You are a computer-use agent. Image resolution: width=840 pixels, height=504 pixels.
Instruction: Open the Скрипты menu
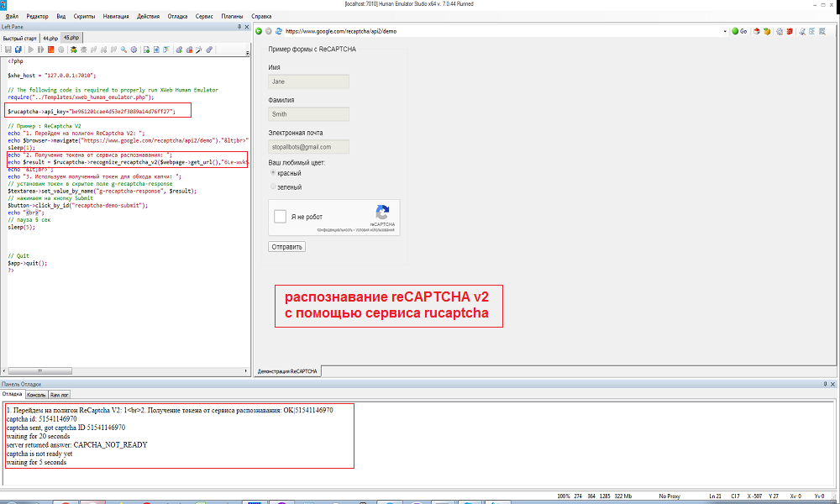pyautogui.click(x=84, y=16)
